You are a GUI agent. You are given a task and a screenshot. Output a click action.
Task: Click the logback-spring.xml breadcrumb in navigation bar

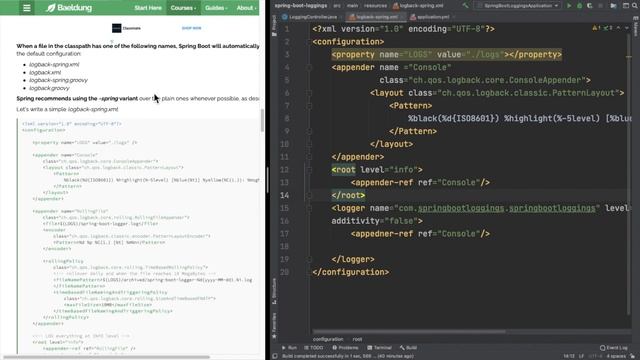[418, 6]
